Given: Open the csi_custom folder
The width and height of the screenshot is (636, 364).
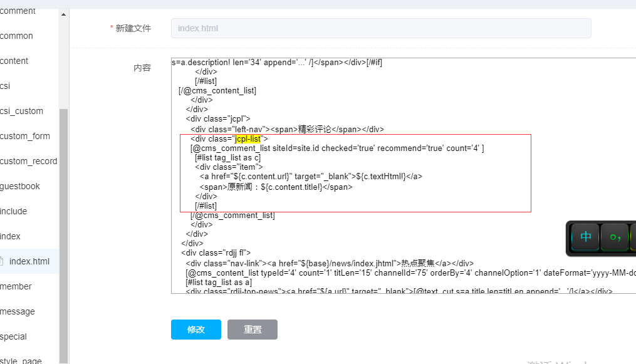Looking at the screenshot, I should click(21, 111).
